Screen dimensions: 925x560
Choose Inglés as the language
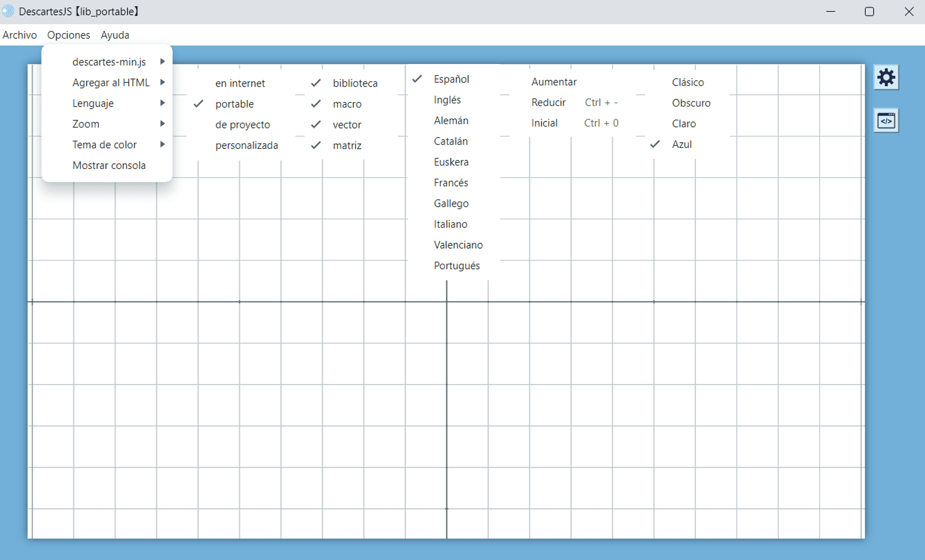(x=447, y=100)
